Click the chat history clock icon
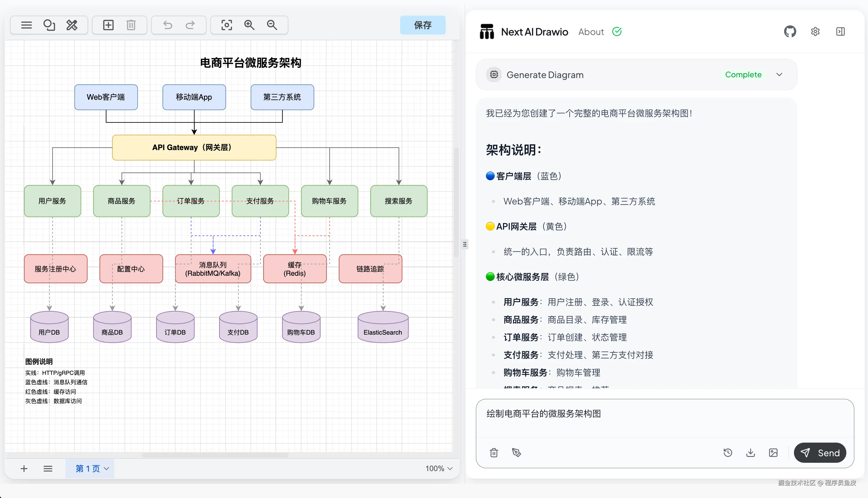This screenshot has width=868, height=498. (728, 453)
